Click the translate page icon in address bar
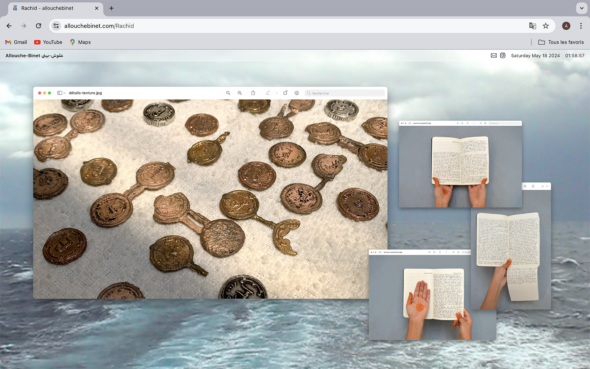The width and height of the screenshot is (590, 369). [x=532, y=26]
